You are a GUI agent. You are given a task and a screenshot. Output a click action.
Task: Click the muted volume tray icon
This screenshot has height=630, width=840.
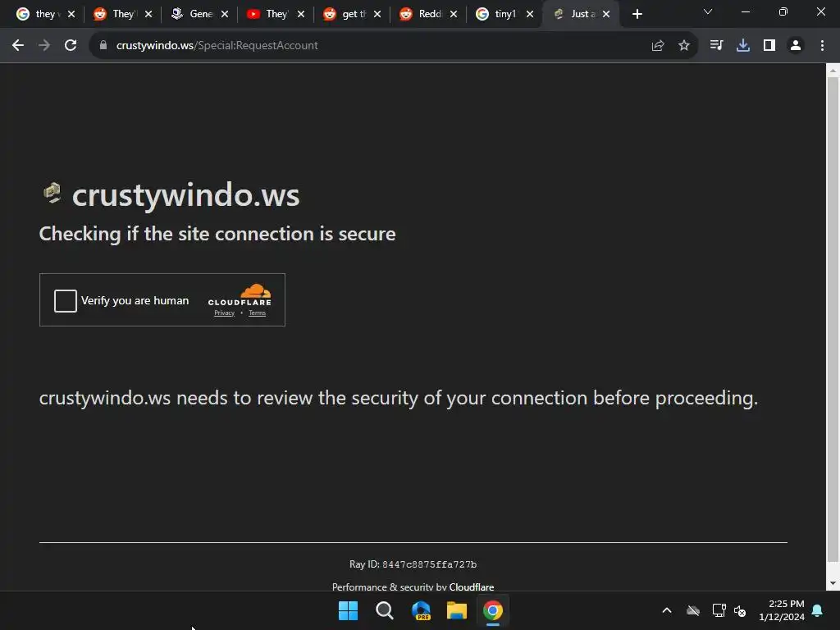(741, 610)
